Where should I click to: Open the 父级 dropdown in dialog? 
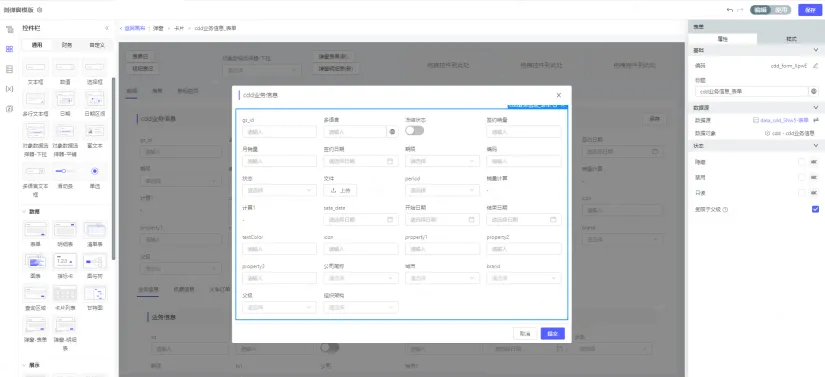coord(279,307)
